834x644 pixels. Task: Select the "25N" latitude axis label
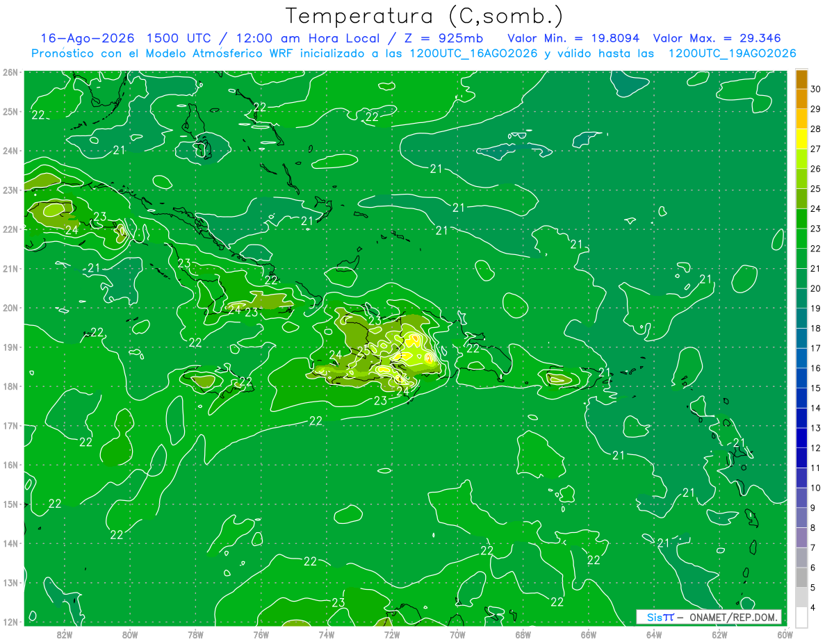[x=10, y=112]
